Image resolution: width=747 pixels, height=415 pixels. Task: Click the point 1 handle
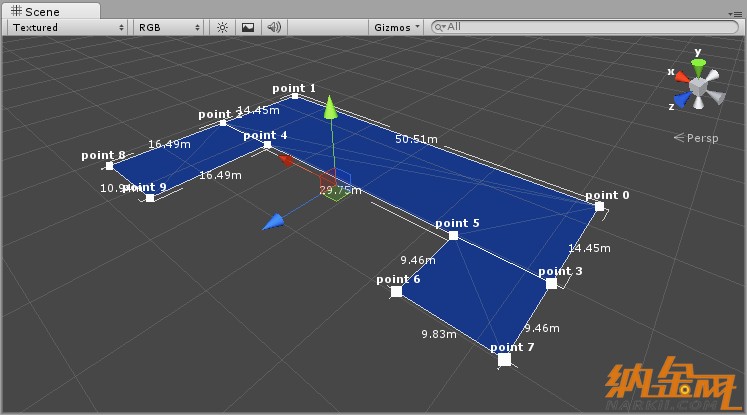pyautogui.click(x=295, y=96)
